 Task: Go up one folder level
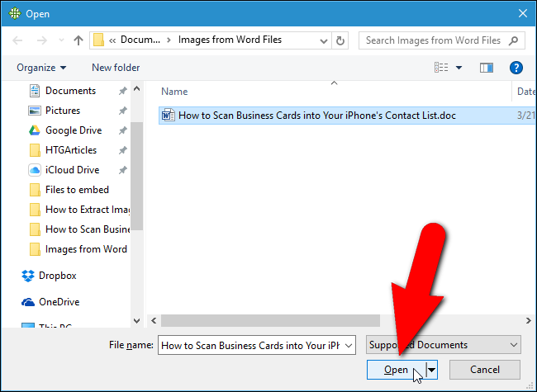(78, 40)
